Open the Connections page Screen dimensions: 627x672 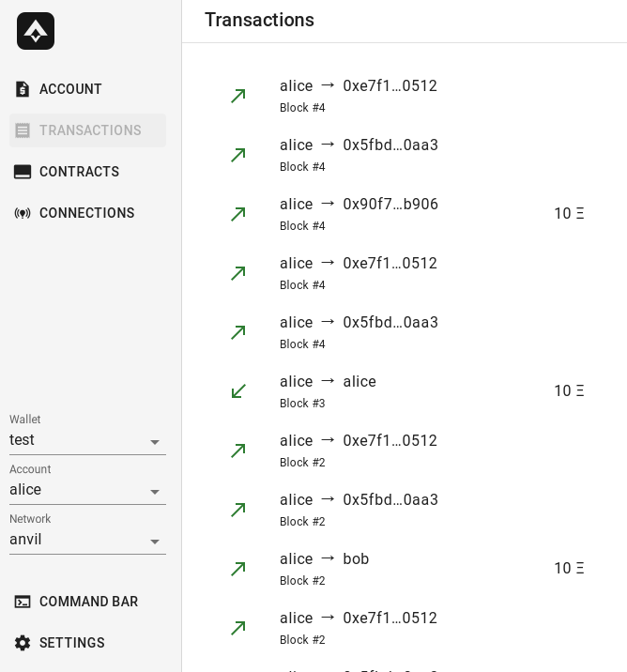pos(86,213)
